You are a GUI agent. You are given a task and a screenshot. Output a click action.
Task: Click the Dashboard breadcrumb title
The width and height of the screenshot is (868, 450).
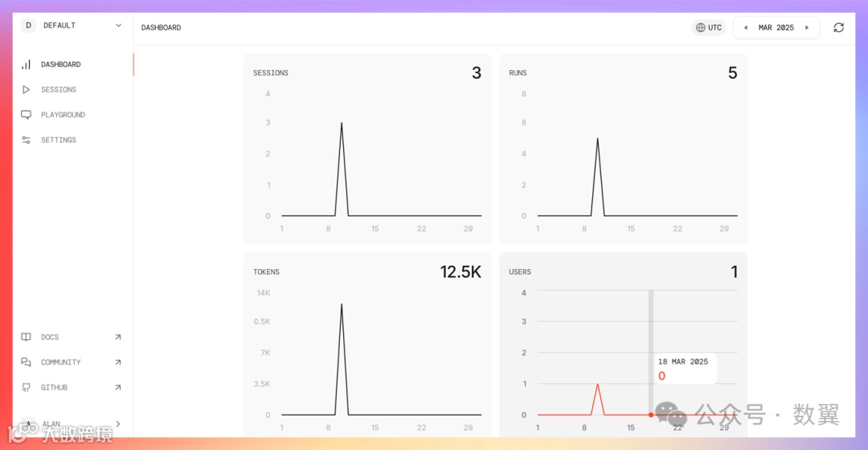[x=161, y=27]
